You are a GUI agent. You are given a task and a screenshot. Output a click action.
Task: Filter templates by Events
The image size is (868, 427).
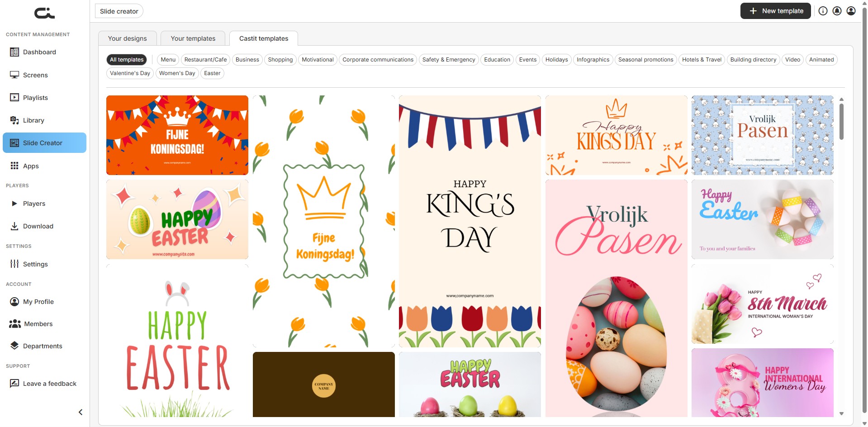coord(528,60)
